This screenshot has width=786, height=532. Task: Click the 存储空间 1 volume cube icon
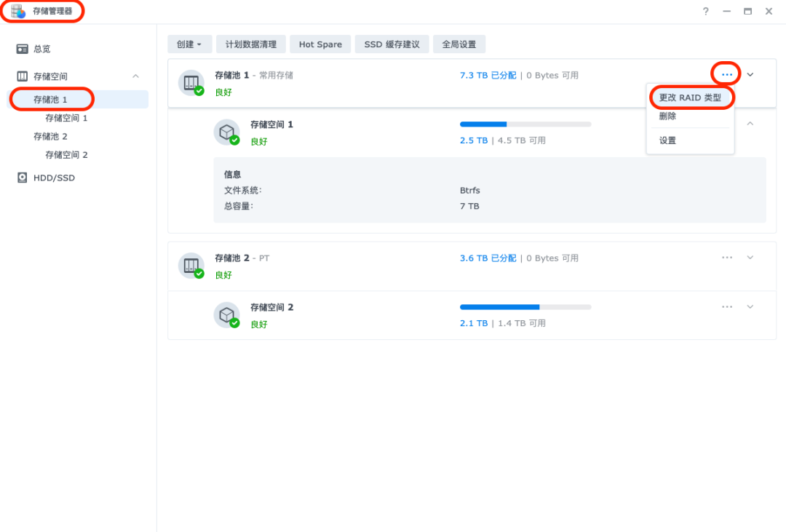click(x=226, y=132)
